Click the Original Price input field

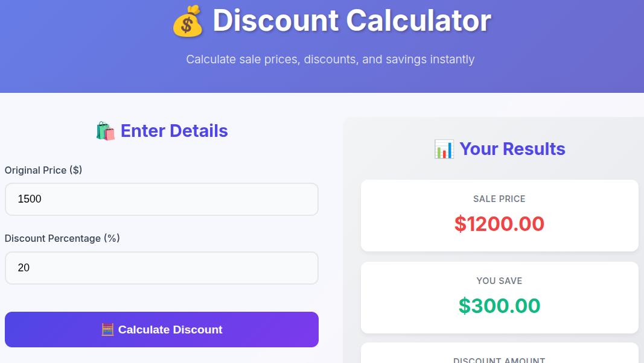[161, 199]
